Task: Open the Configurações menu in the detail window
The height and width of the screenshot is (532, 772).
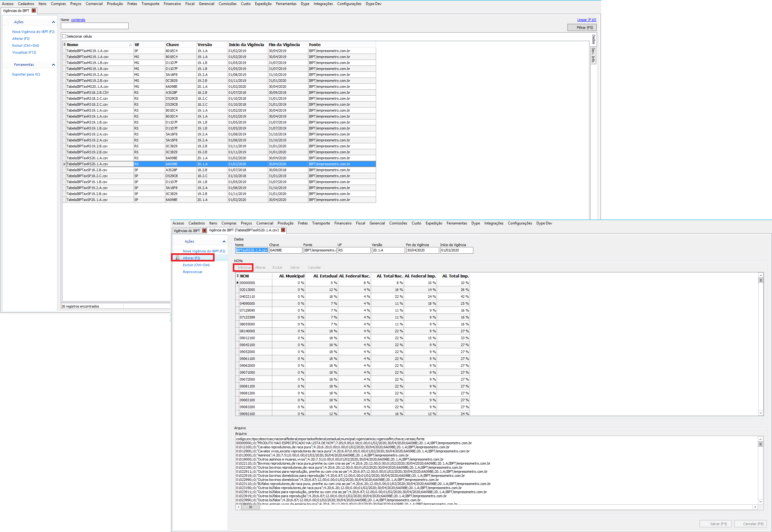Action: [520, 223]
